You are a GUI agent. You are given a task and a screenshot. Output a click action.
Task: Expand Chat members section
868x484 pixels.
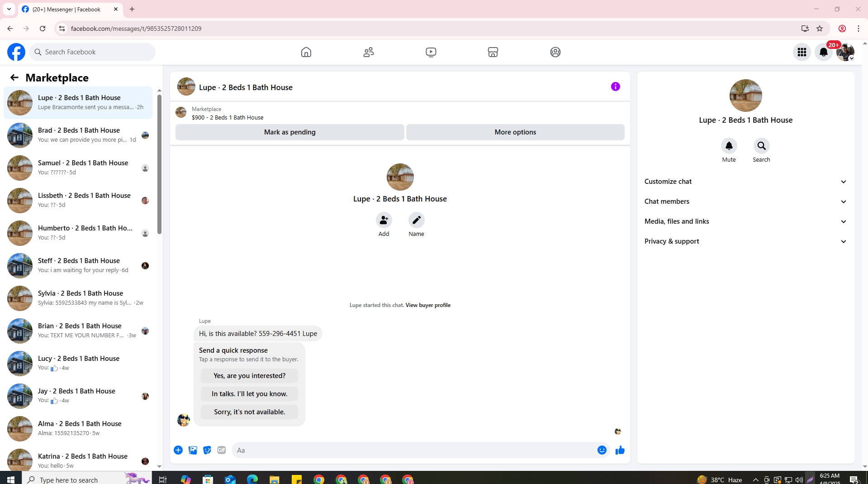point(745,201)
